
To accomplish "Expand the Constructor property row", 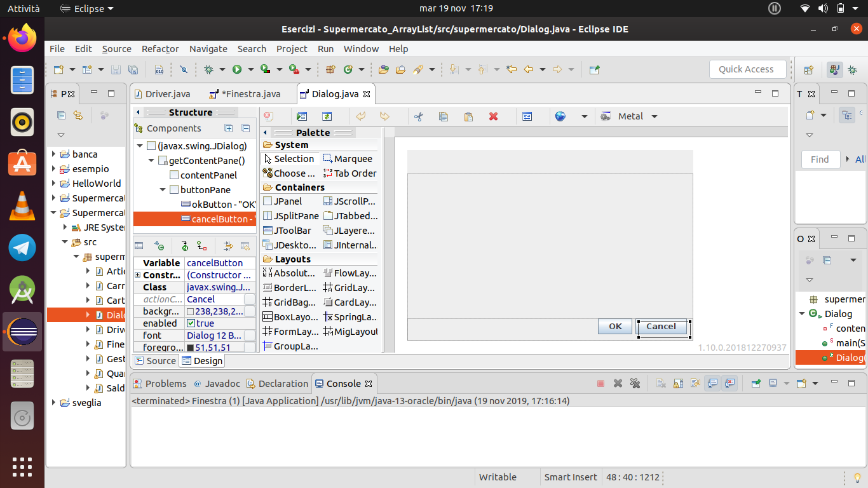I will click(138, 275).
